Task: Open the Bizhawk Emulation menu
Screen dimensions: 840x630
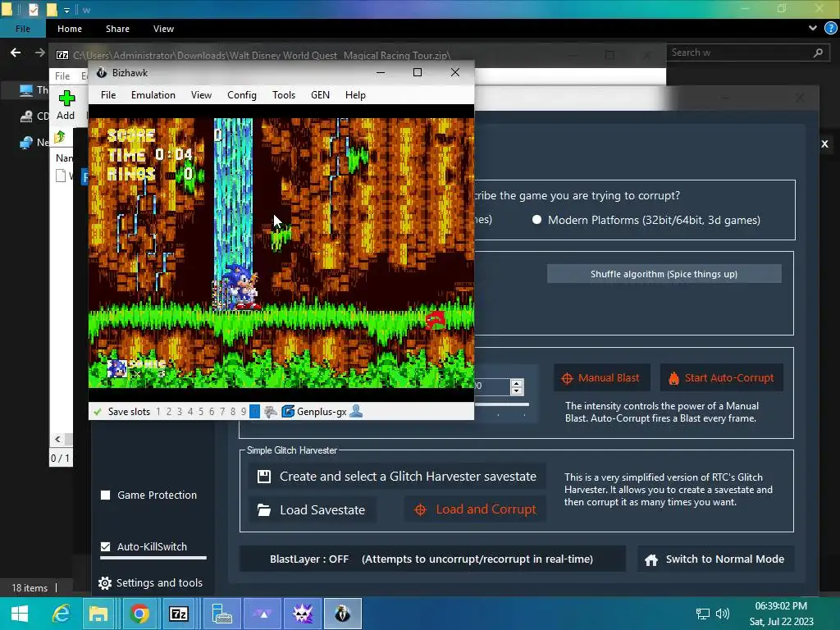Action: click(x=153, y=95)
